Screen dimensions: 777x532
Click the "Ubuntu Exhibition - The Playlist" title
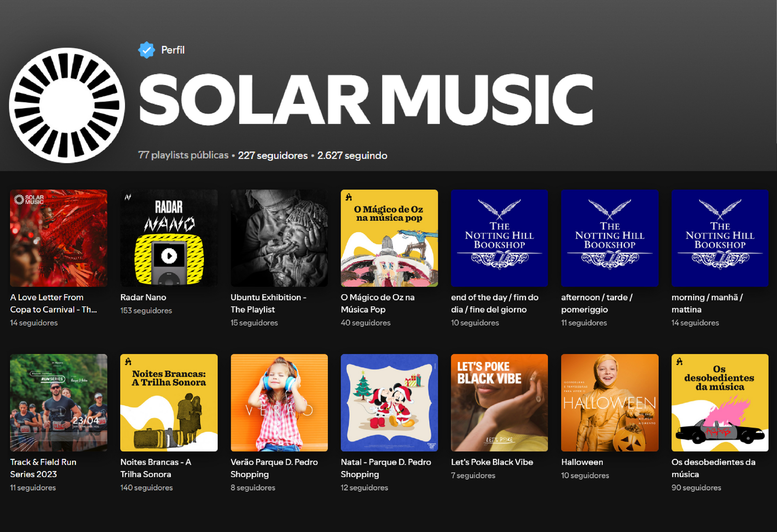tap(268, 303)
